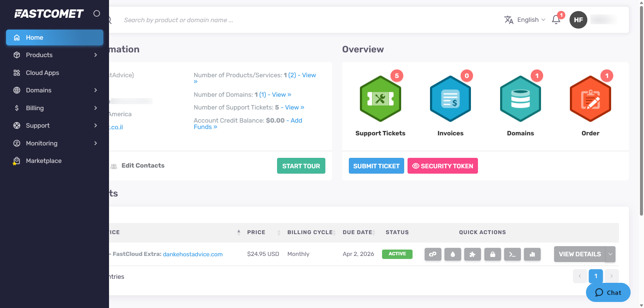
Task: Click the Domains globe icon in sidebar
Action: [17, 90]
